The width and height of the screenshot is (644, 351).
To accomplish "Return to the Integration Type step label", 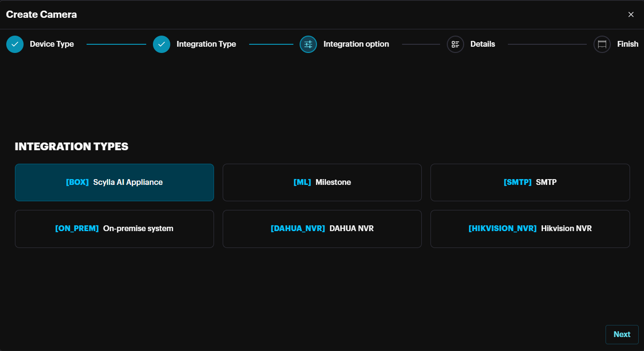I will click(206, 44).
